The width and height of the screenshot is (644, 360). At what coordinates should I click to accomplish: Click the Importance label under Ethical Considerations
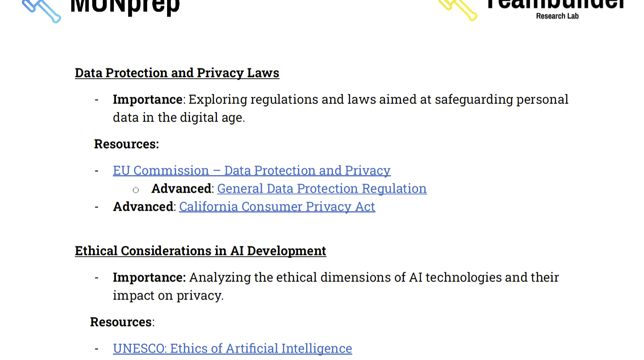point(149,277)
